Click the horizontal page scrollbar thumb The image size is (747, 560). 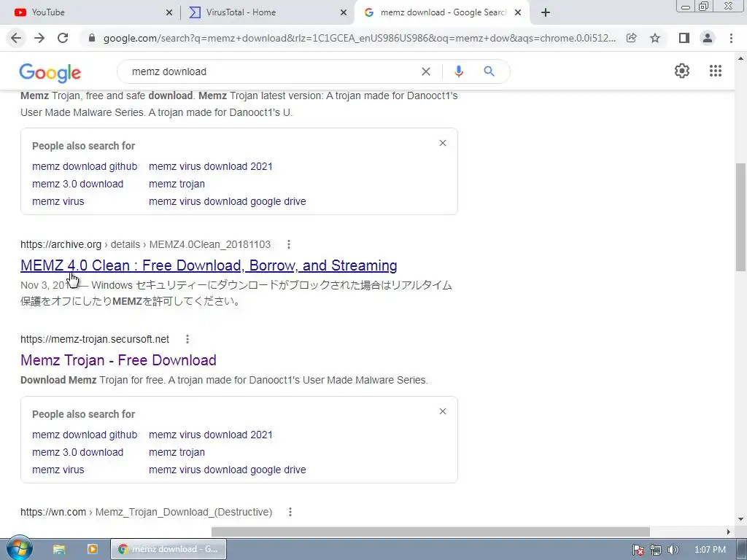coord(430,532)
